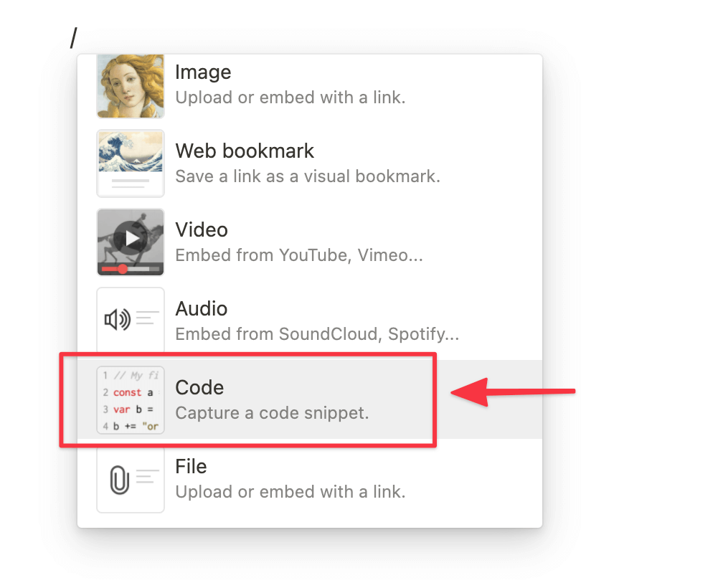Choose the File block title
The width and height of the screenshot is (723, 588).
pos(191,466)
